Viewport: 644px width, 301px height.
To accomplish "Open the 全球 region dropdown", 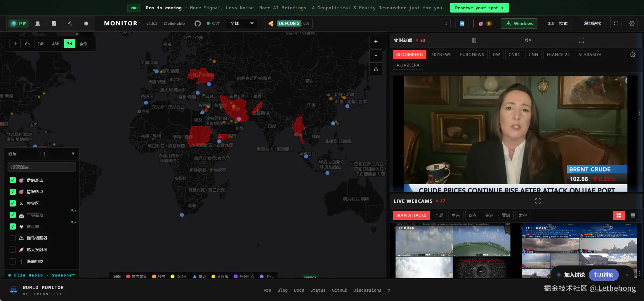I will 242,24.
